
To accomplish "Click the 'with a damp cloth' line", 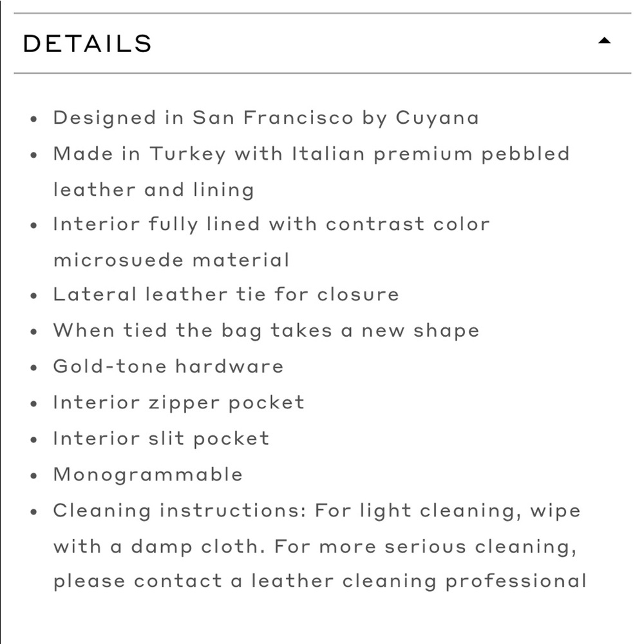I will click(315, 547).
